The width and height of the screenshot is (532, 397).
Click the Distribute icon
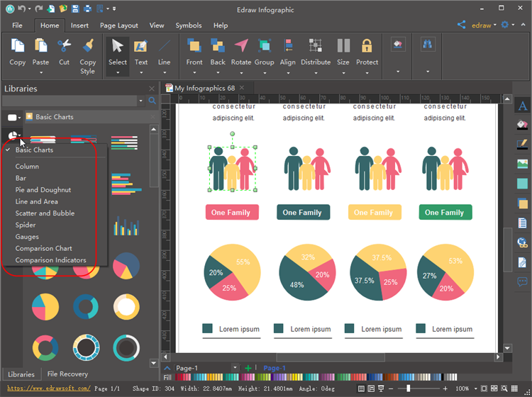point(316,47)
